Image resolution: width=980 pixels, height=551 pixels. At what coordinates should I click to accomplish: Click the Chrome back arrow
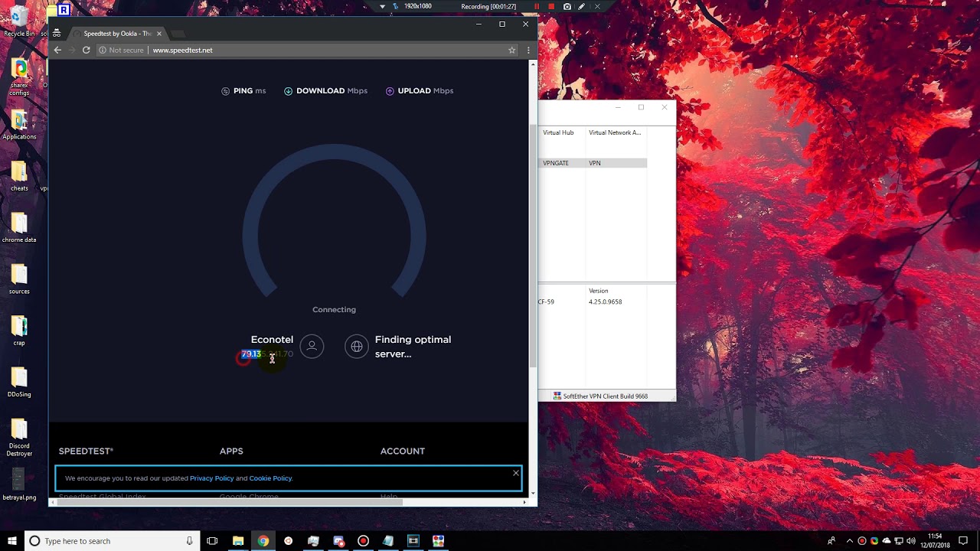[x=57, y=50]
